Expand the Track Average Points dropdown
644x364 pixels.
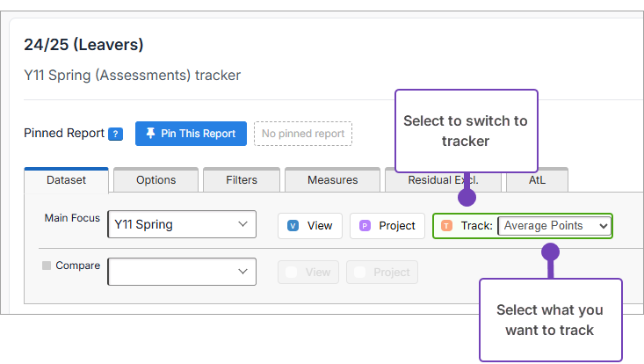[554, 226]
